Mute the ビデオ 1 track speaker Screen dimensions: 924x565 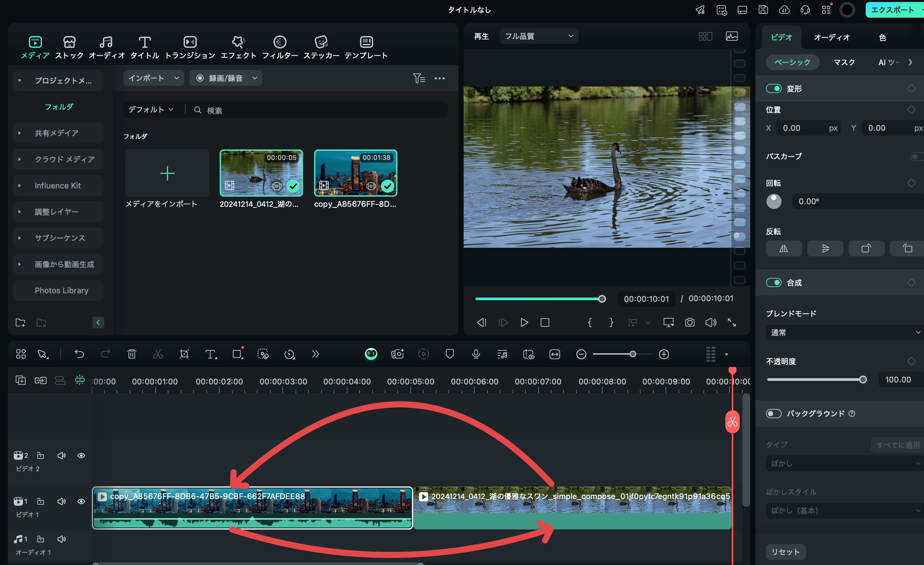(62, 501)
